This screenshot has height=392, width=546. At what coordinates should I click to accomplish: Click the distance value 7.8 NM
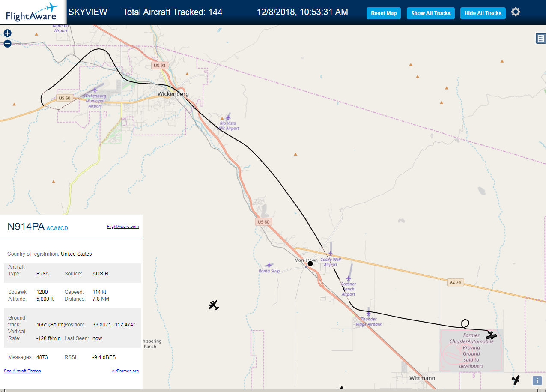101,299
